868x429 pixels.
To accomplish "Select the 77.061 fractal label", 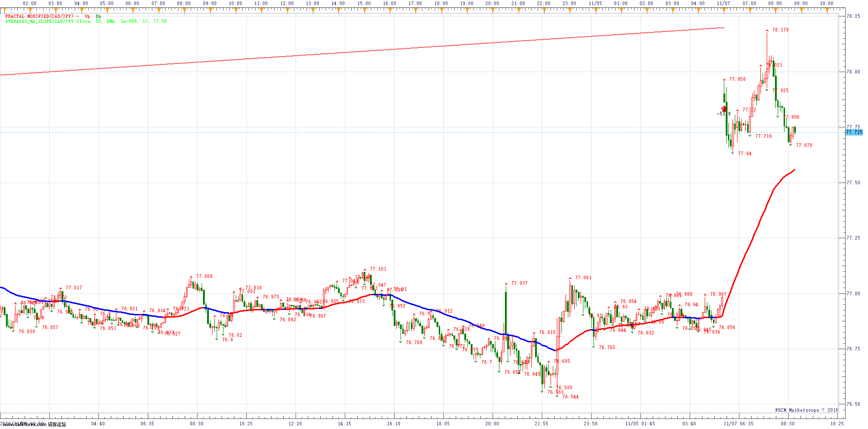I will coord(583,278).
